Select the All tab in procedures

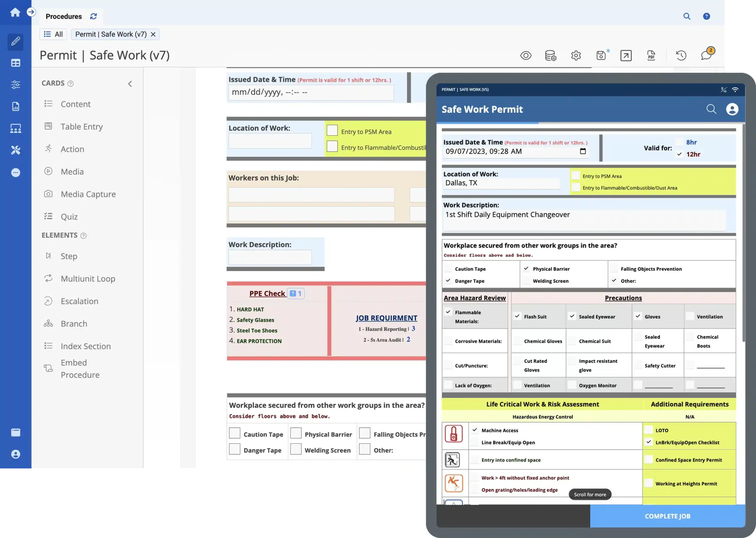pos(58,34)
